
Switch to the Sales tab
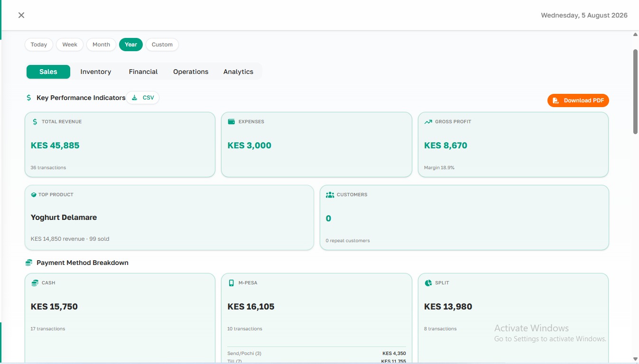(48, 72)
